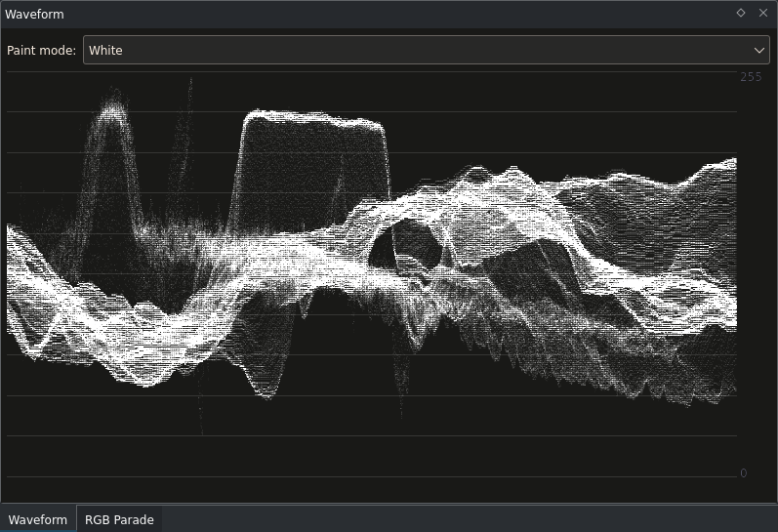Viewport: 778px width, 532px height.
Task: Click the 255 scale label
Action: tap(751, 77)
